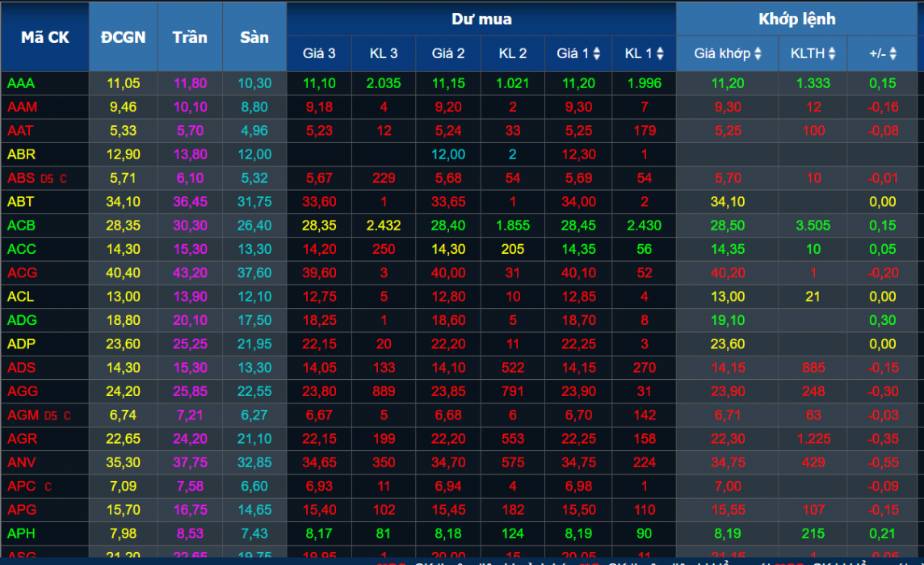Open the ACB stock symbol

coord(21,226)
